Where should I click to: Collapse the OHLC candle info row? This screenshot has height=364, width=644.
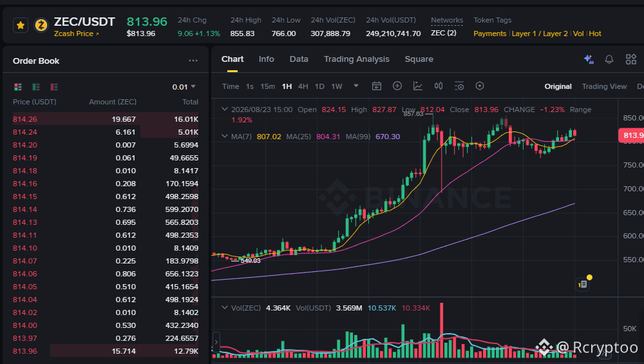point(224,110)
